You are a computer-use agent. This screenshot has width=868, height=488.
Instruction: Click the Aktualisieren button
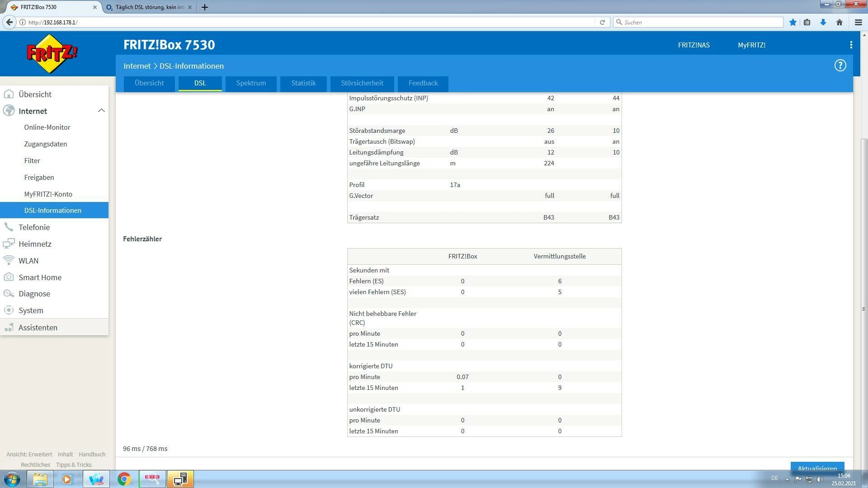pyautogui.click(x=817, y=467)
